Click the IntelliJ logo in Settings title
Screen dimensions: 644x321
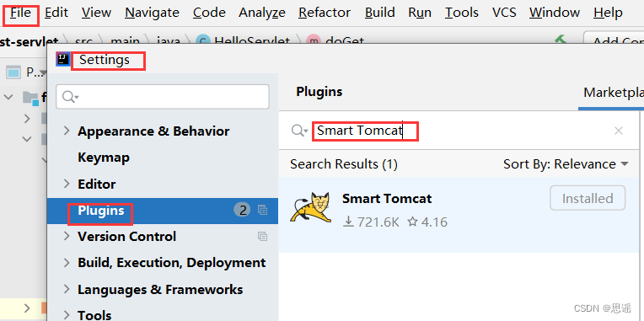click(63, 59)
